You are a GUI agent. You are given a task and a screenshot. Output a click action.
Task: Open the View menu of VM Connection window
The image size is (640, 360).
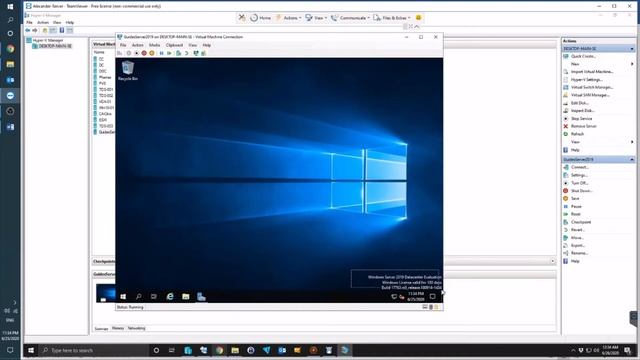point(193,45)
